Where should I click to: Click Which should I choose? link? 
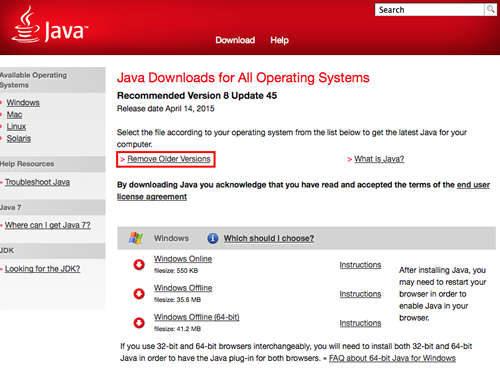tap(269, 238)
